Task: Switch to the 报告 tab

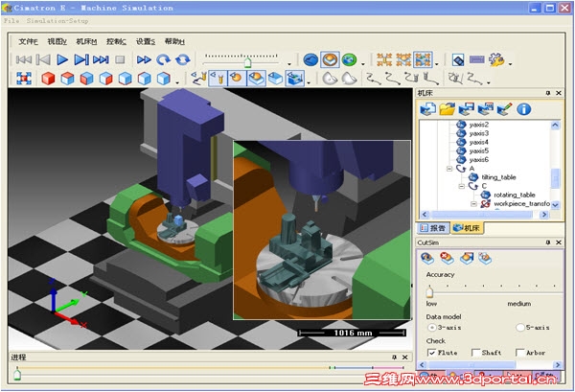Action: pos(433,228)
